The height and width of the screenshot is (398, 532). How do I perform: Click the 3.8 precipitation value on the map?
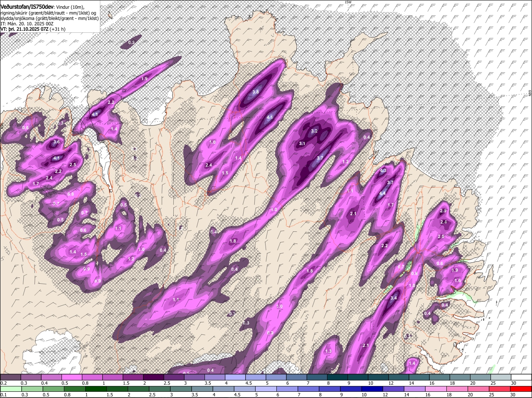coord(256,92)
